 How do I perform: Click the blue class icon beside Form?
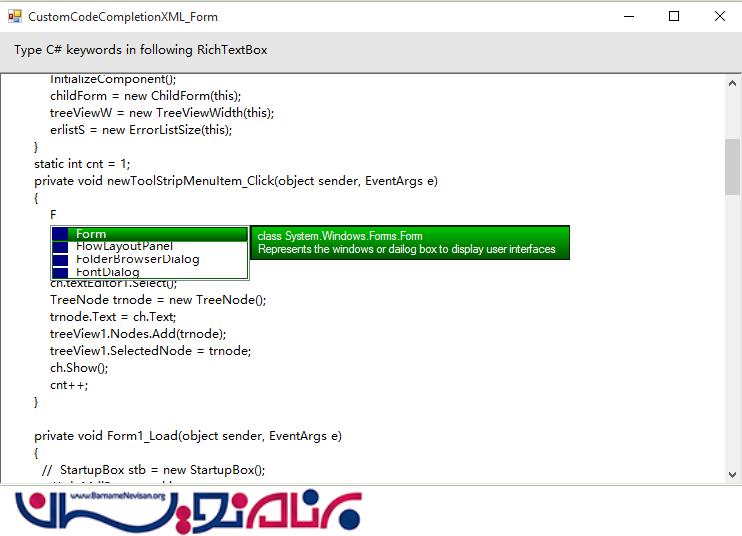coord(60,234)
